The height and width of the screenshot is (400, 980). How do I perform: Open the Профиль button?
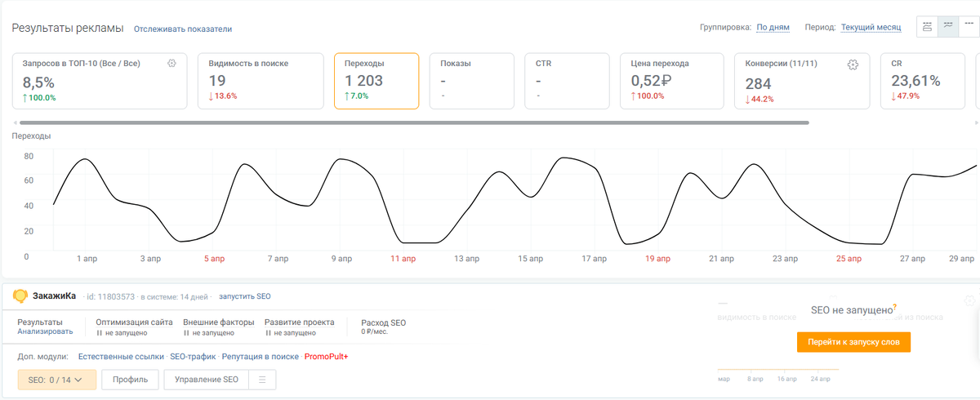pyautogui.click(x=130, y=380)
